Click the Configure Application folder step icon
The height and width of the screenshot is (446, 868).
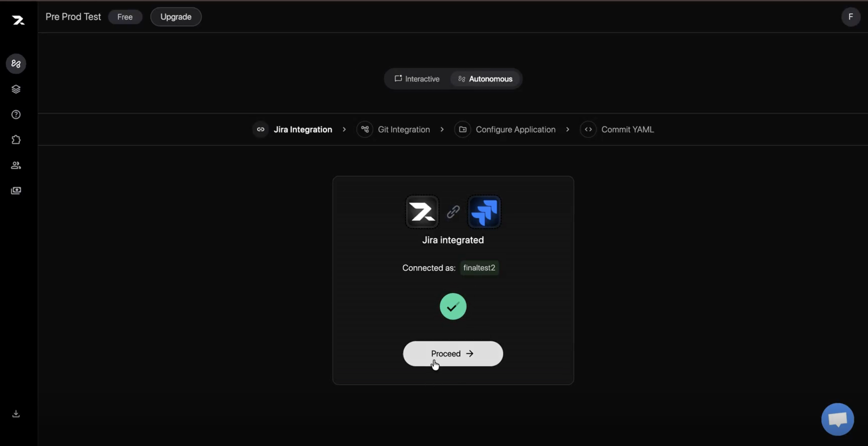click(x=463, y=129)
